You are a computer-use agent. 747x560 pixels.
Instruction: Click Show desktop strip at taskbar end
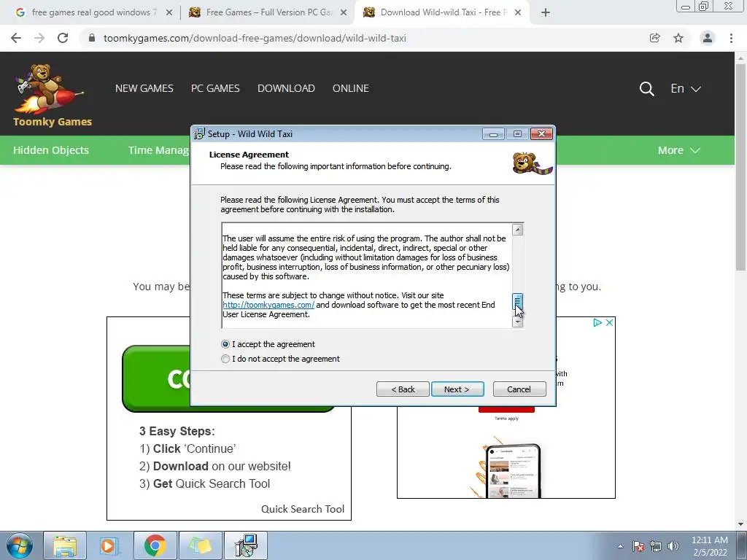pos(743,545)
